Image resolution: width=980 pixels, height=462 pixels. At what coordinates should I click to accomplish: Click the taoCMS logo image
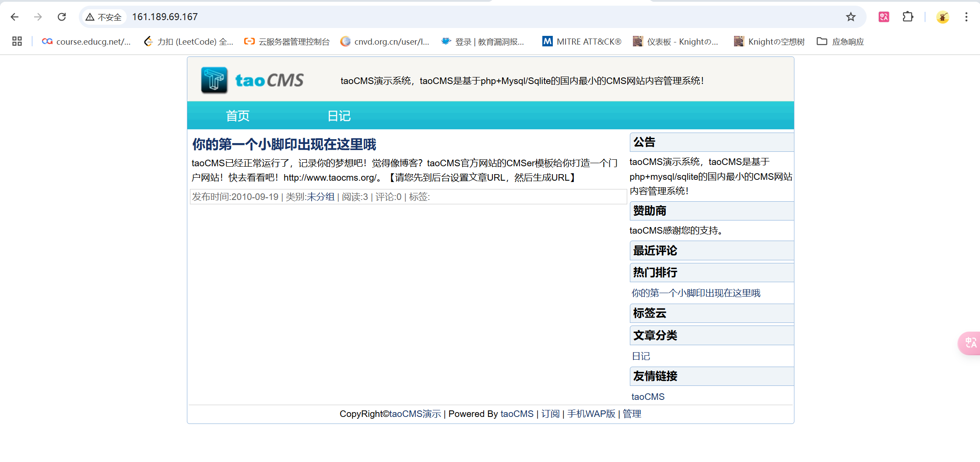pos(252,80)
